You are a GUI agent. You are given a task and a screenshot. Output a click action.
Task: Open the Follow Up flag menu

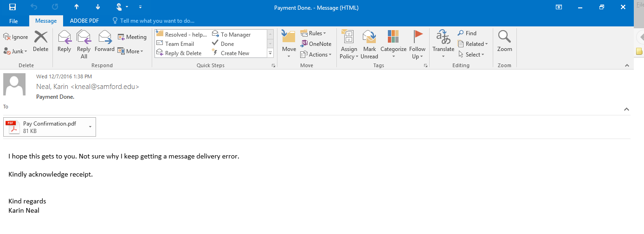[418, 44]
